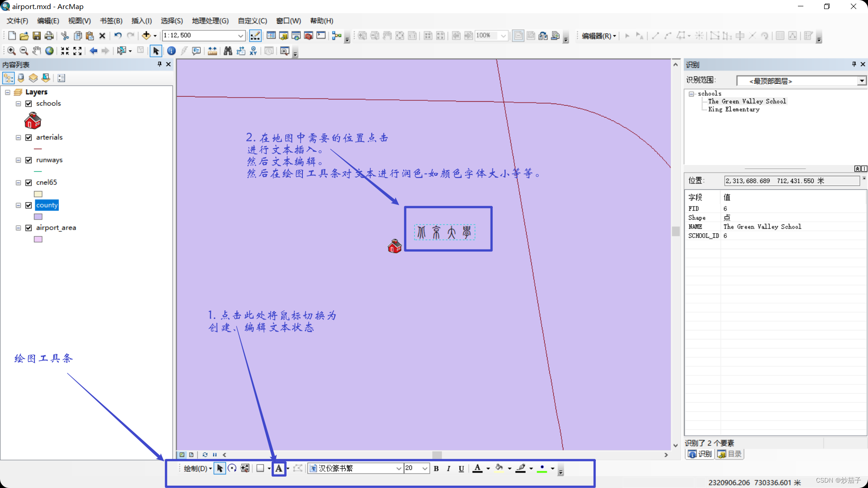868x488 pixels.
Task: Open the 绘制 drawing menu button
Action: 198,469
